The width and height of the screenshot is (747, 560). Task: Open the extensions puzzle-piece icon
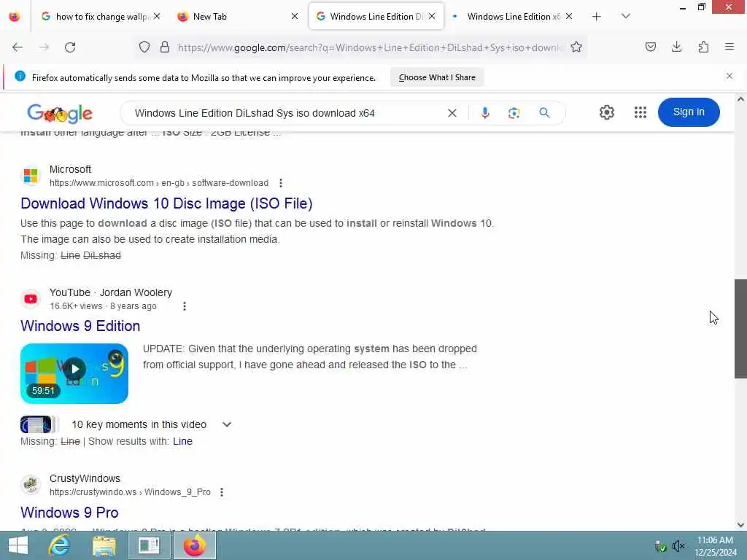[x=703, y=47]
